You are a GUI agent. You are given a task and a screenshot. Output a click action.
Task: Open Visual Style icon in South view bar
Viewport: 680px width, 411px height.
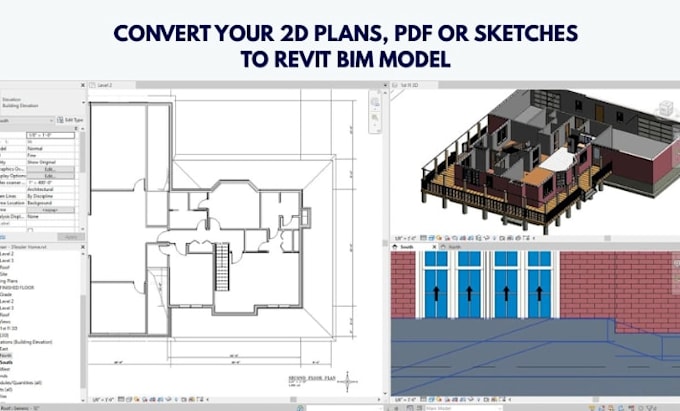(432, 399)
